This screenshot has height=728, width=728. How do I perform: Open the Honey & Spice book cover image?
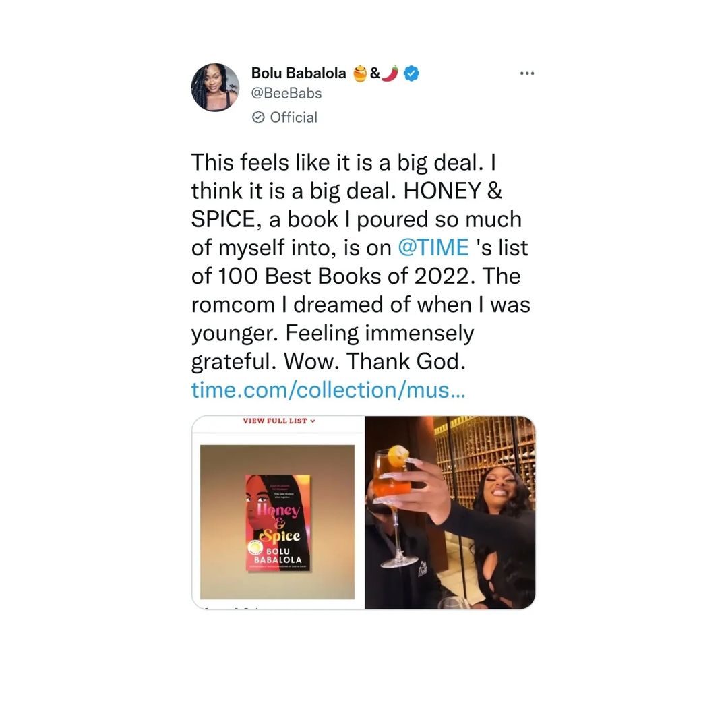pyautogui.click(x=278, y=522)
